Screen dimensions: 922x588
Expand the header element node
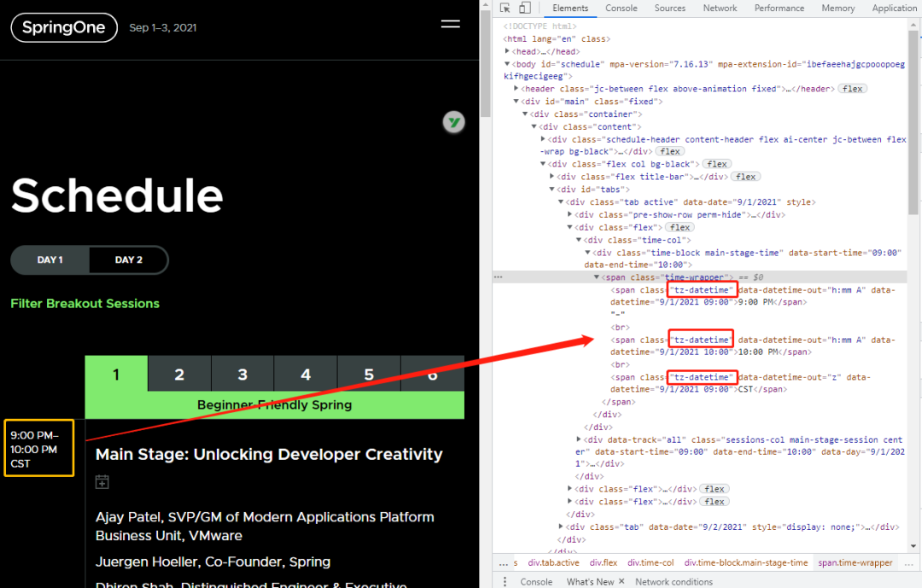(516, 88)
